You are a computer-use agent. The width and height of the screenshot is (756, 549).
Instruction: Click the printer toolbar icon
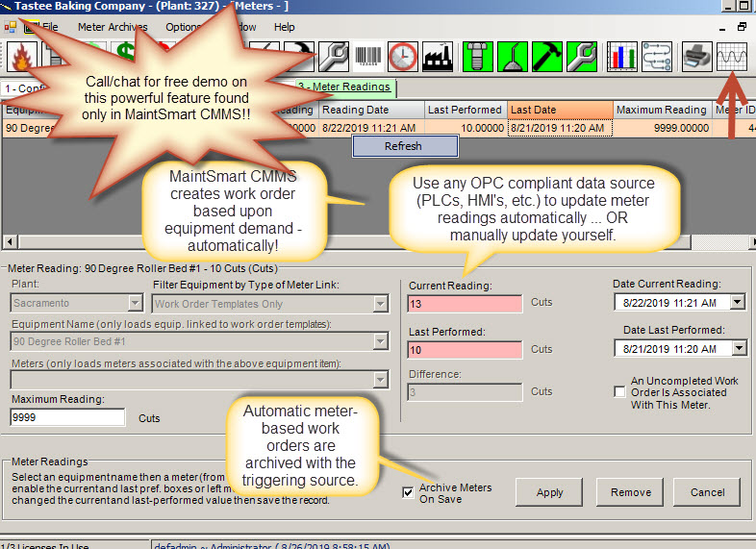696,57
